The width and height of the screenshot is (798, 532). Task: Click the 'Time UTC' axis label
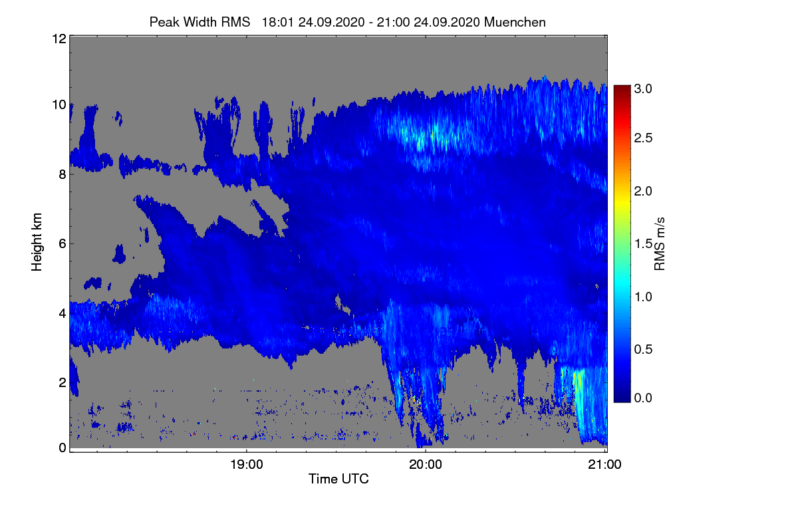338,479
